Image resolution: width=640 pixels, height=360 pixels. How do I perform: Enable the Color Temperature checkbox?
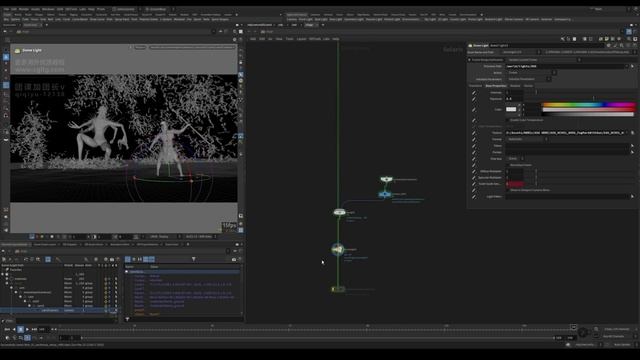coord(508,120)
